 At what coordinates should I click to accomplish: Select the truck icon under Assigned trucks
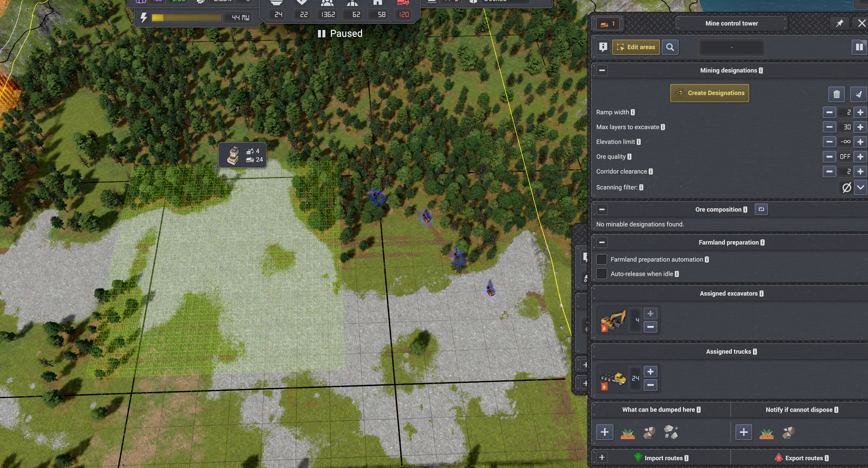(613, 378)
